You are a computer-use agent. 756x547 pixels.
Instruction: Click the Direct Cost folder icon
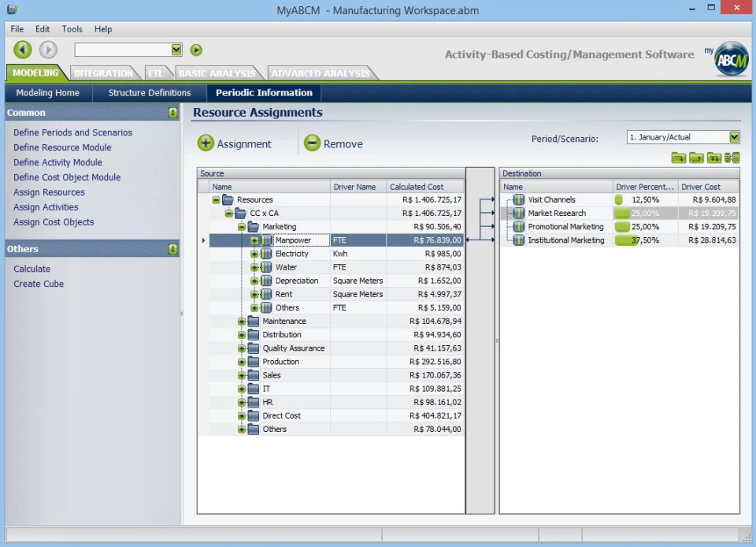coord(253,416)
